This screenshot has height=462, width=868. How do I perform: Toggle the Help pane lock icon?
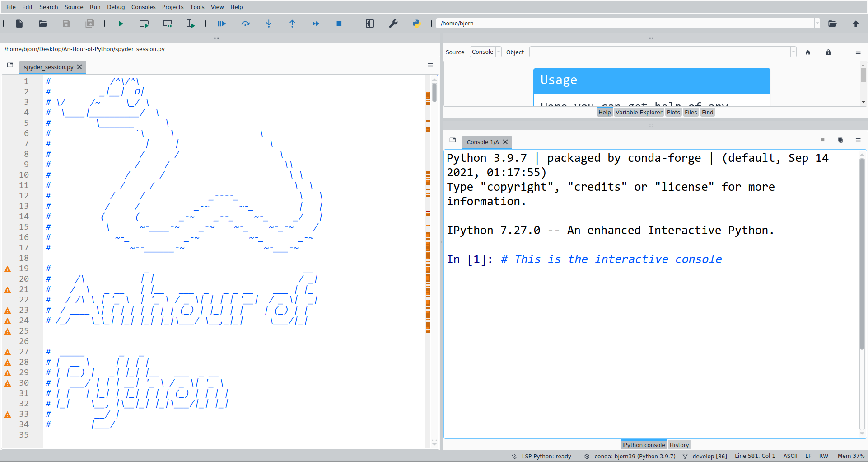828,52
